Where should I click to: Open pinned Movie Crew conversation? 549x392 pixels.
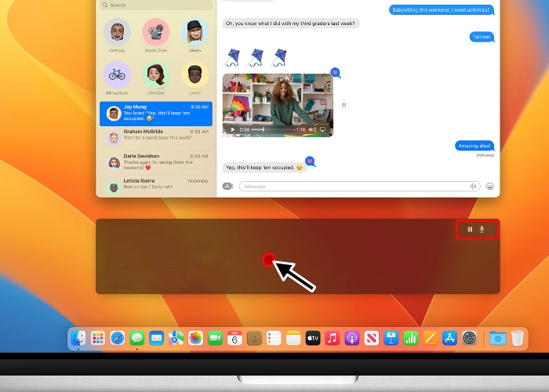coord(156,32)
